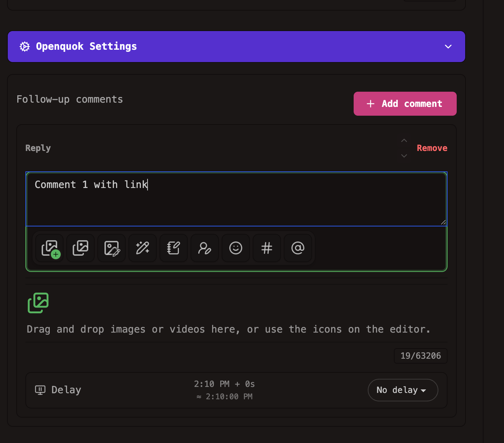
Task: Click the Add comment button
Action: 405,104
